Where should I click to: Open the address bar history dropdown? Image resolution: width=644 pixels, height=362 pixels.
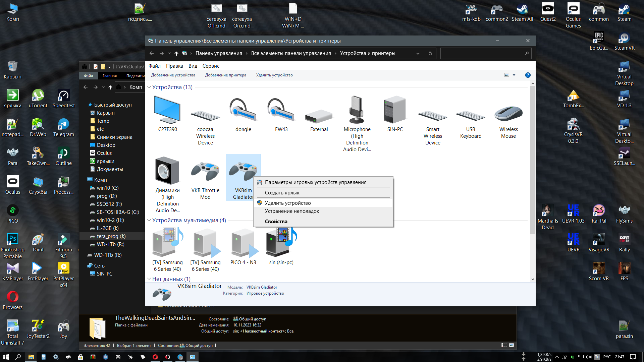pyautogui.click(x=418, y=53)
